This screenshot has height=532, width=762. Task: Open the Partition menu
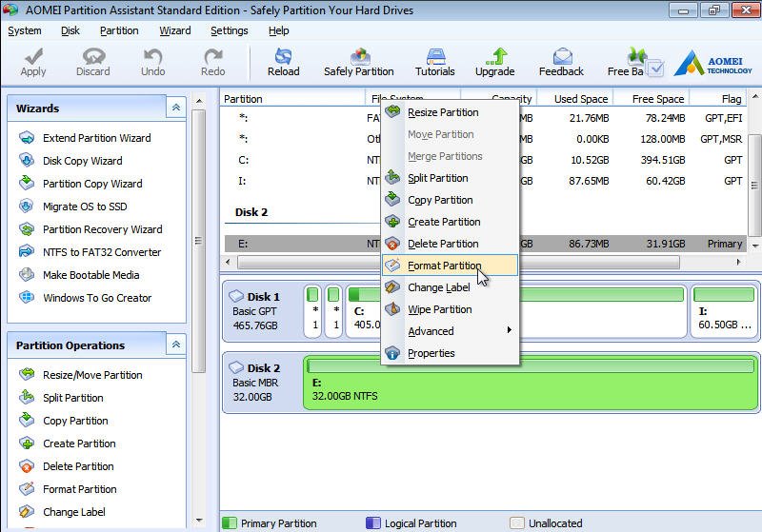[x=119, y=30]
